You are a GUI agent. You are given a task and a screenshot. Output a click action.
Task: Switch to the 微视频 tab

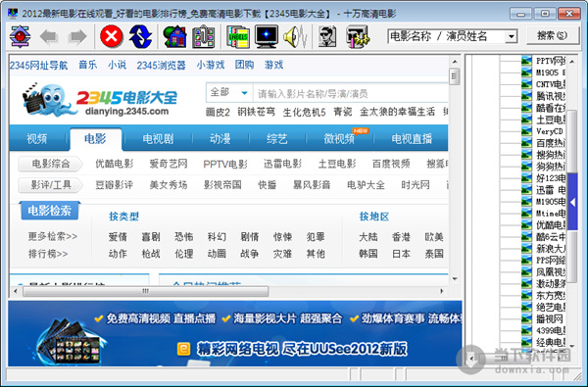(339, 139)
